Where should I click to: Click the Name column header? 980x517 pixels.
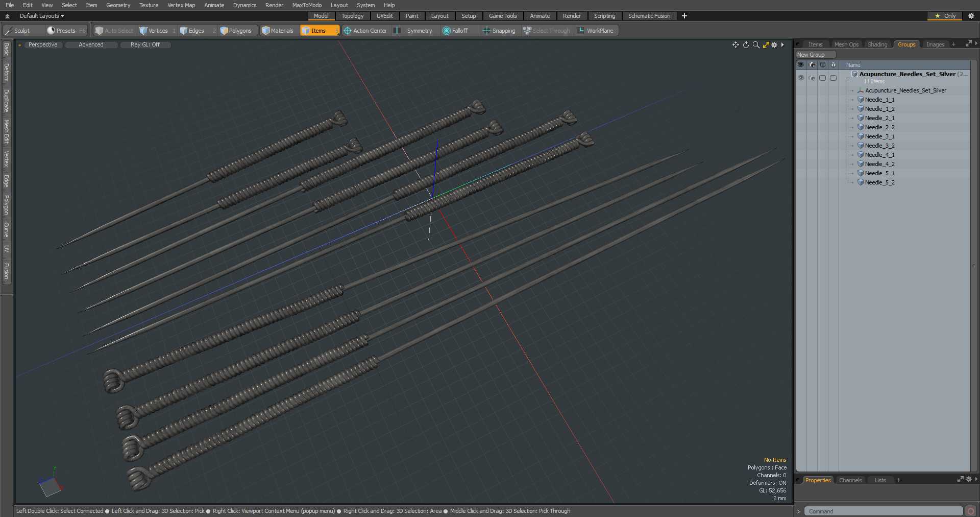[x=853, y=65]
